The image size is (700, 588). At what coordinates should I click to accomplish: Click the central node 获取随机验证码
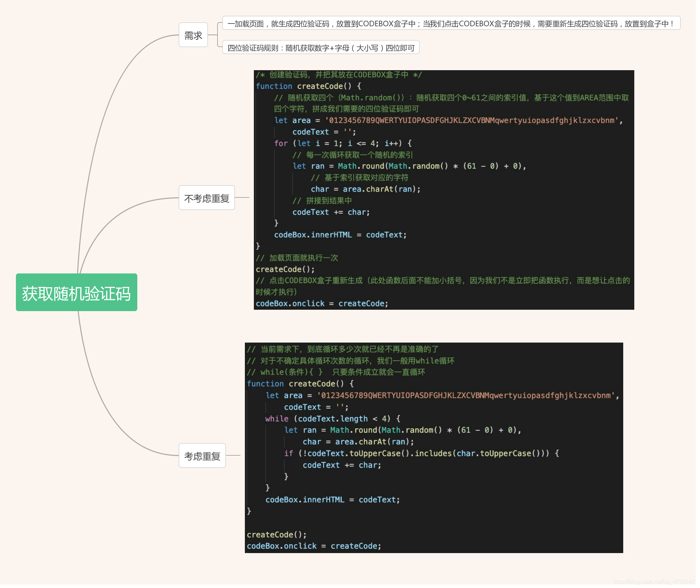click(76, 292)
